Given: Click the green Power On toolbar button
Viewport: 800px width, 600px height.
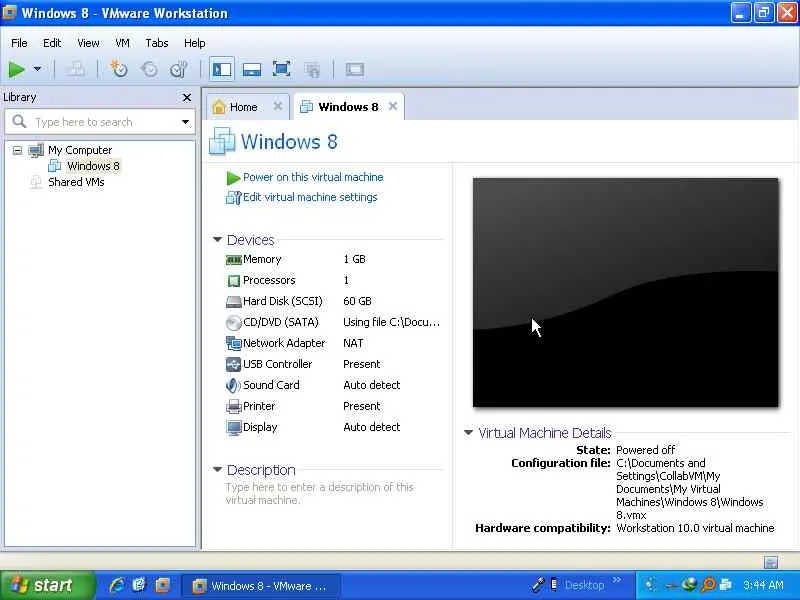Looking at the screenshot, I should [16, 69].
